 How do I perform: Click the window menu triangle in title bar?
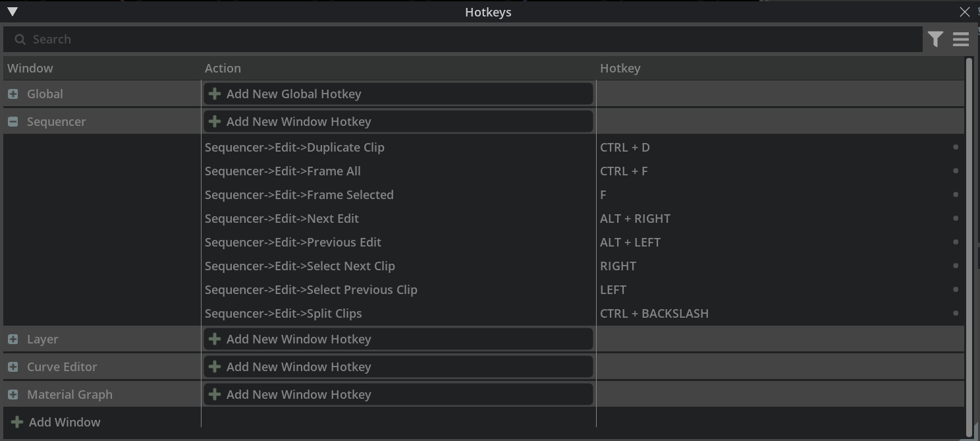click(x=12, y=11)
